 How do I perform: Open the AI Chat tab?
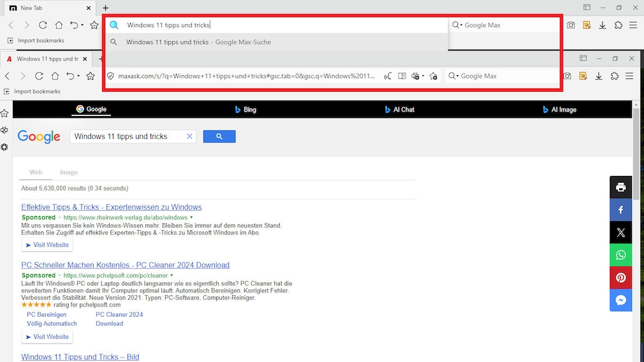pyautogui.click(x=399, y=110)
